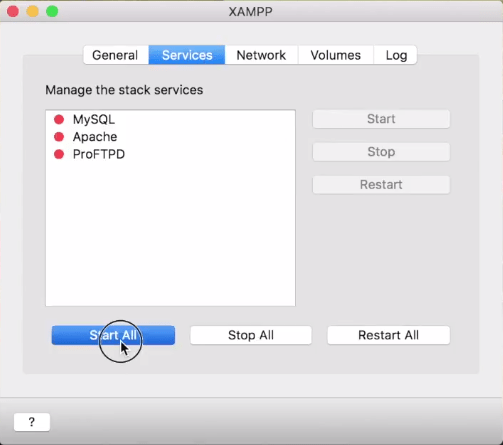
Task: Click the Stop All button
Action: point(251,335)
